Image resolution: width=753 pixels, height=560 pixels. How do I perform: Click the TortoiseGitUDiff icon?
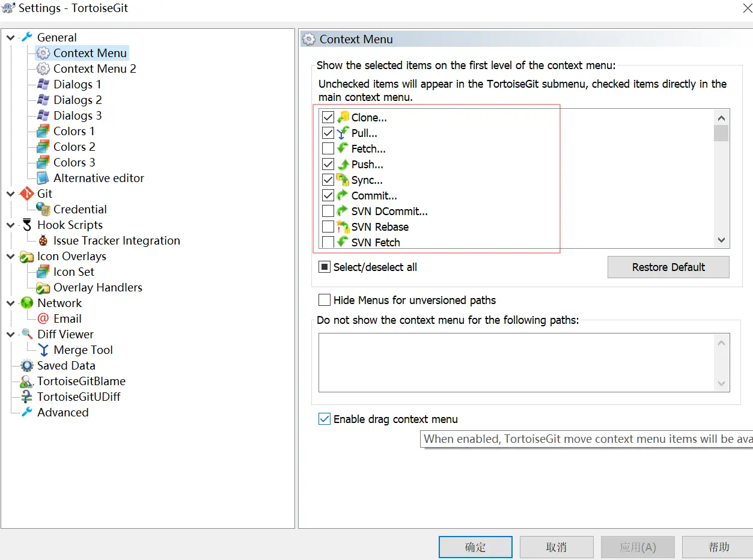[27, 397]
